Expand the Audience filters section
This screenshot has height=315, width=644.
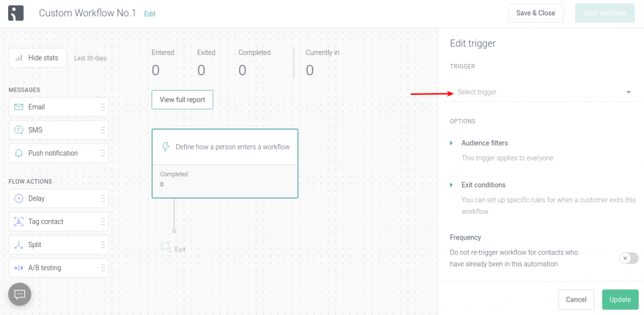(x=485, y=143)
